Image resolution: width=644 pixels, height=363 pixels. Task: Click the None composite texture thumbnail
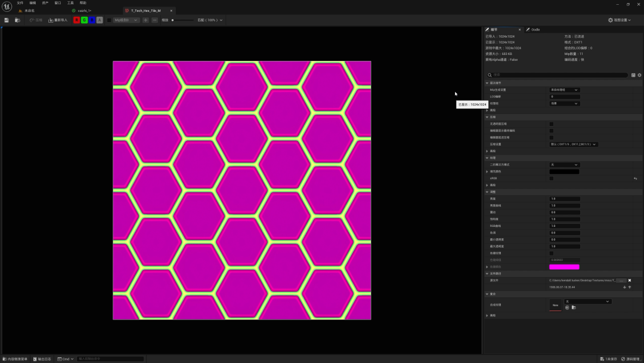coord(555,305)
